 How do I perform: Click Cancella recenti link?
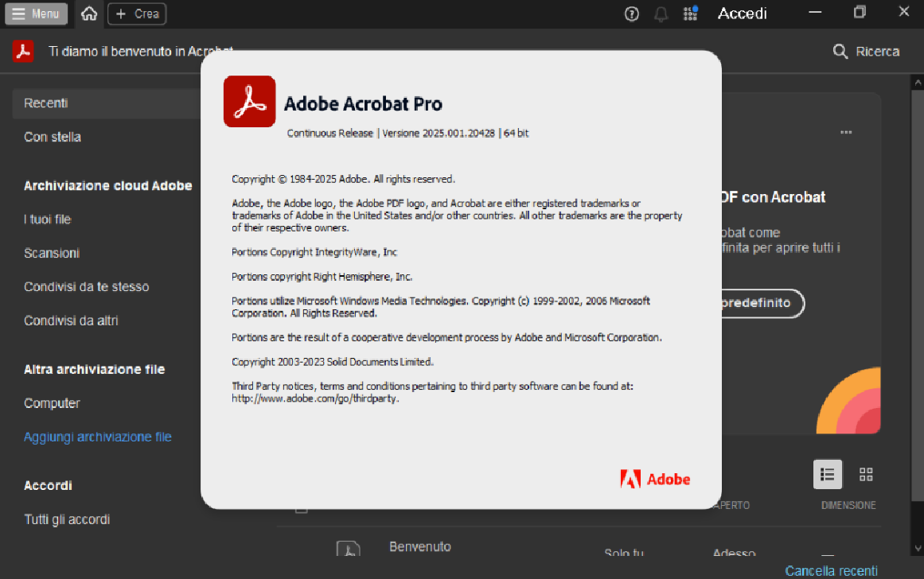(x=831, y=571)
